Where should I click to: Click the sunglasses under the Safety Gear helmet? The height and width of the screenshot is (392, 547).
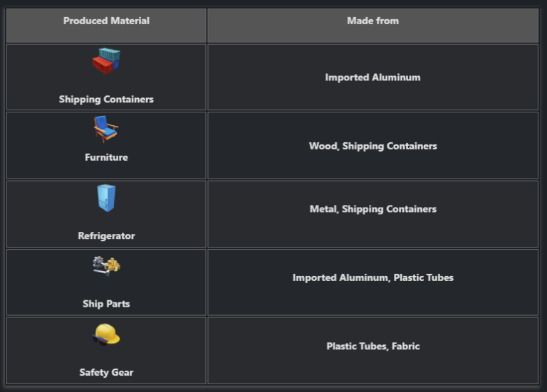tap(99, 341)
